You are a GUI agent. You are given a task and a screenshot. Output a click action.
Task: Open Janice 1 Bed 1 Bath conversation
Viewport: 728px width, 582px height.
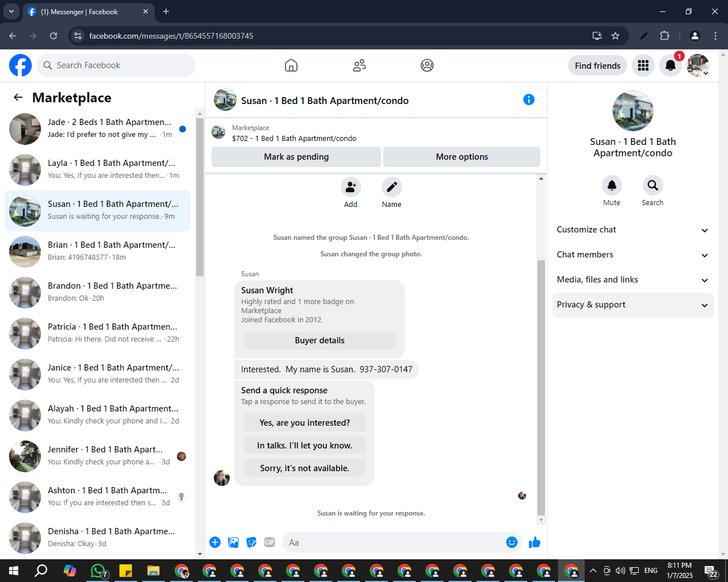pos(98,375)
